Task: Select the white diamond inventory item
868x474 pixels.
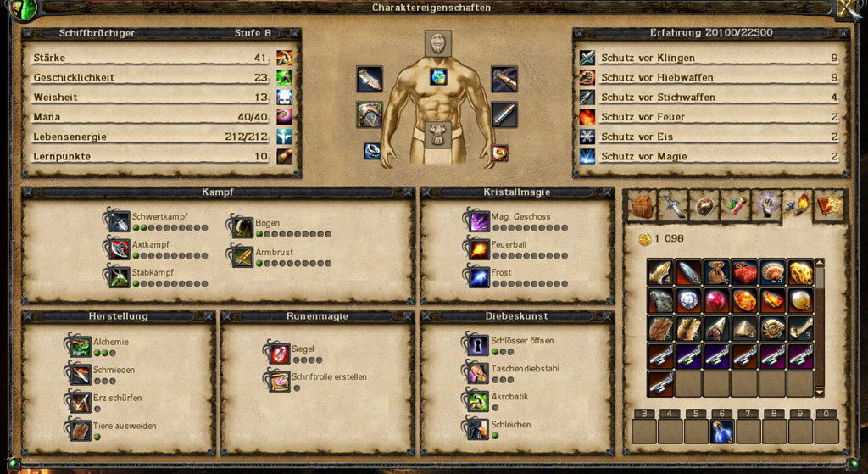Action: (688, 301)
